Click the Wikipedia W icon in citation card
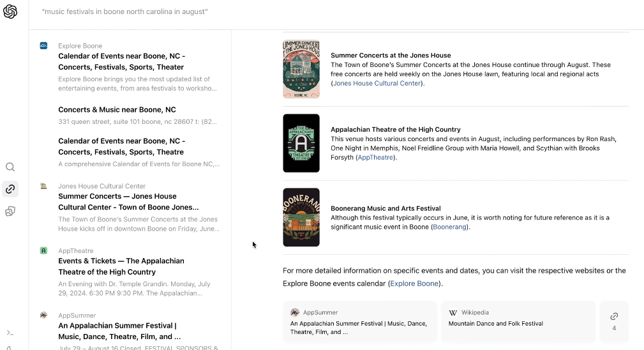The width and height of the screenshot is (644, 350). pyautogui.click(x=453, y=312)
